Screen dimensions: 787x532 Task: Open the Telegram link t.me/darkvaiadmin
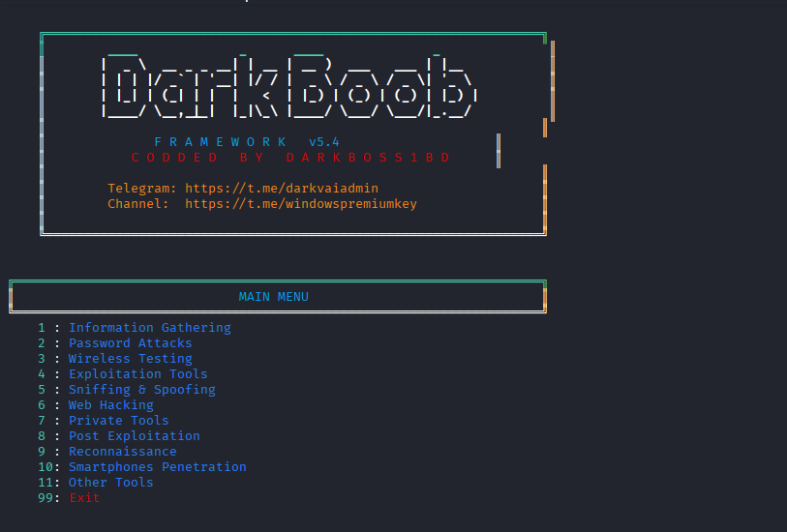click(x=282, y=189)
